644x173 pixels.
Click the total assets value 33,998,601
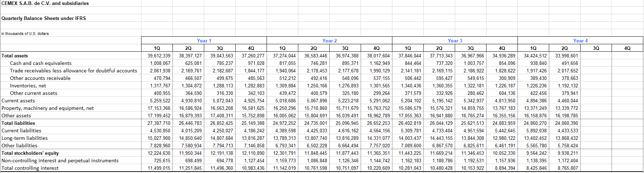(567, 56)
